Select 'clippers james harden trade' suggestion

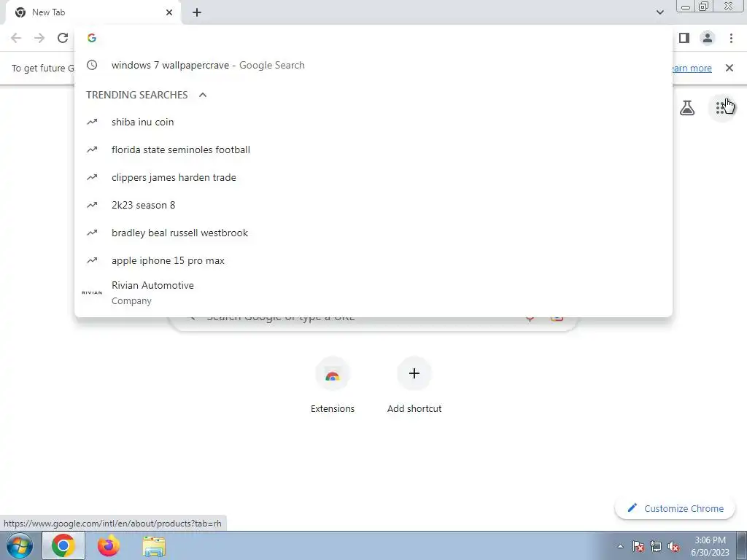click(373, 177)
